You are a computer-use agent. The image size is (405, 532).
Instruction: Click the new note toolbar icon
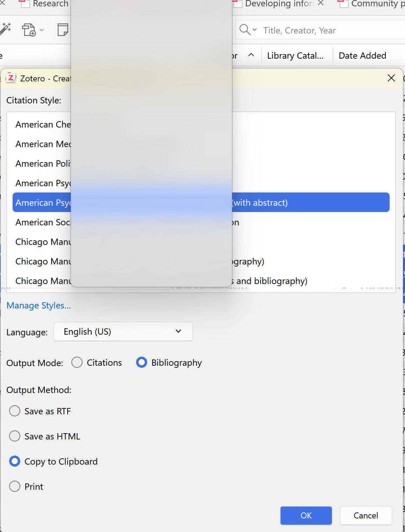click(63, 30)
